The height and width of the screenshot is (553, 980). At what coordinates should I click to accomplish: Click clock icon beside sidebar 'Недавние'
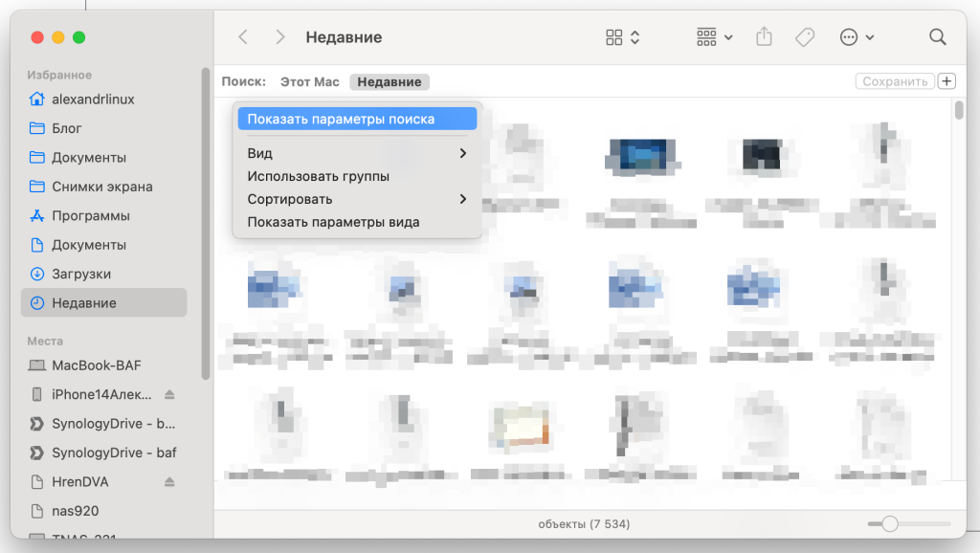coord(37,302)
